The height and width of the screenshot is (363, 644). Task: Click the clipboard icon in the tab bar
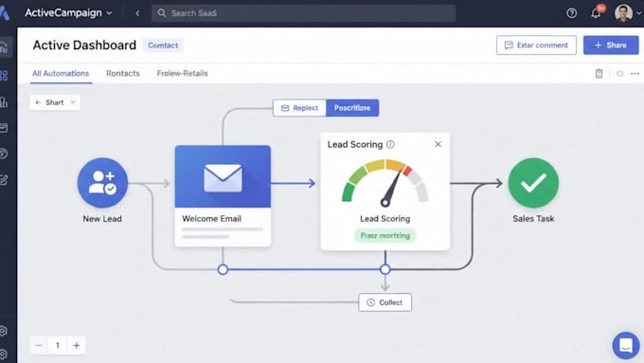click(x=599, y=74)
